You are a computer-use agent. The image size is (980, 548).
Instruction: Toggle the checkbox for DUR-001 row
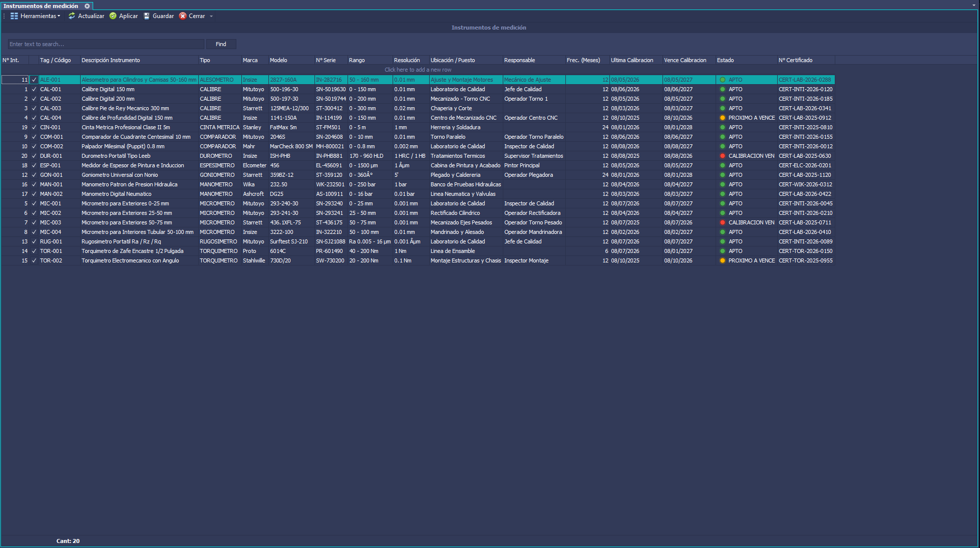pyautogui.click(x=34, y=156)
